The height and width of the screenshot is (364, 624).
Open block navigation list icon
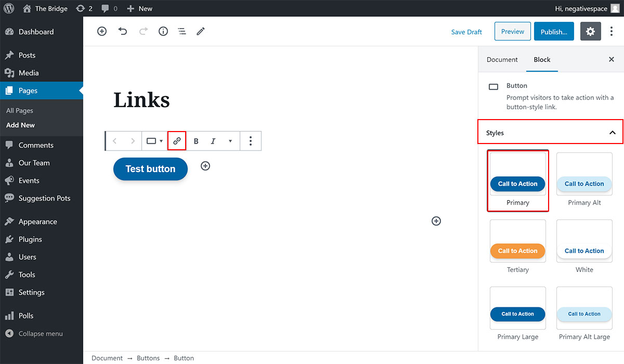182,31
